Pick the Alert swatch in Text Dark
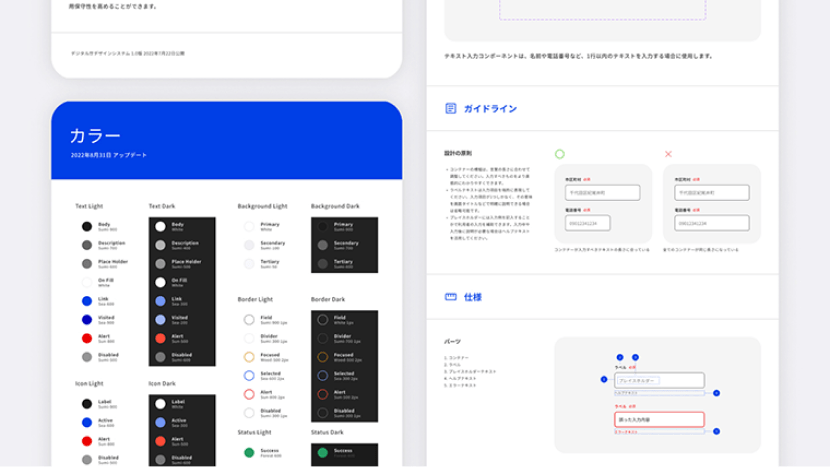The height and width of the screenshot is (467, 830). 160,337
